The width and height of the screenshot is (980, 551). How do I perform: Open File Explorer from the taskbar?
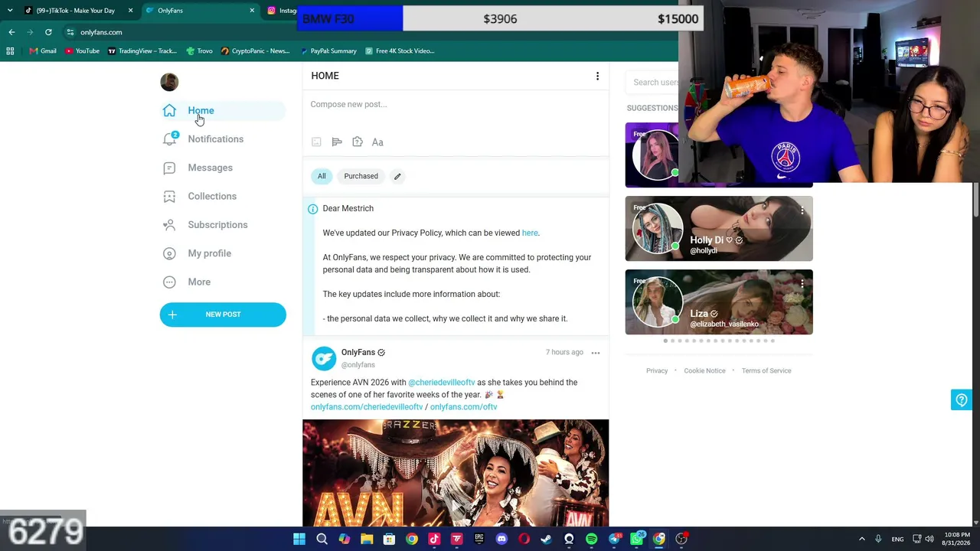pyautogui.click(x=367, y=539)
